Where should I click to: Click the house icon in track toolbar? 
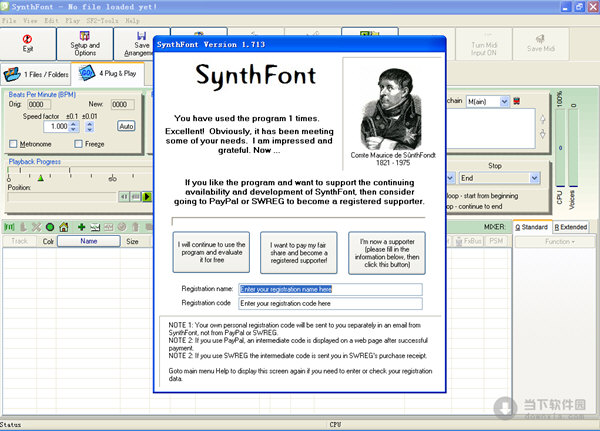[x=64, y=227]
